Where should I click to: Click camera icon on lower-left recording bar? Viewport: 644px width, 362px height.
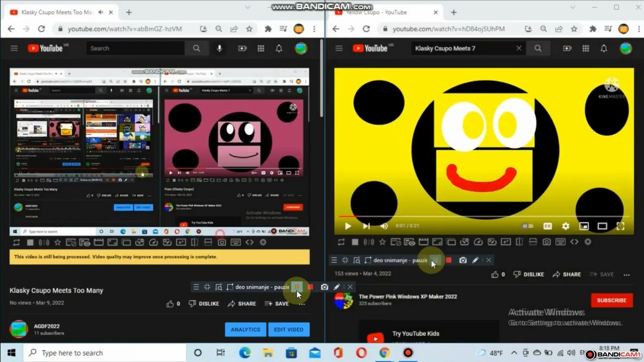(325, 287)
